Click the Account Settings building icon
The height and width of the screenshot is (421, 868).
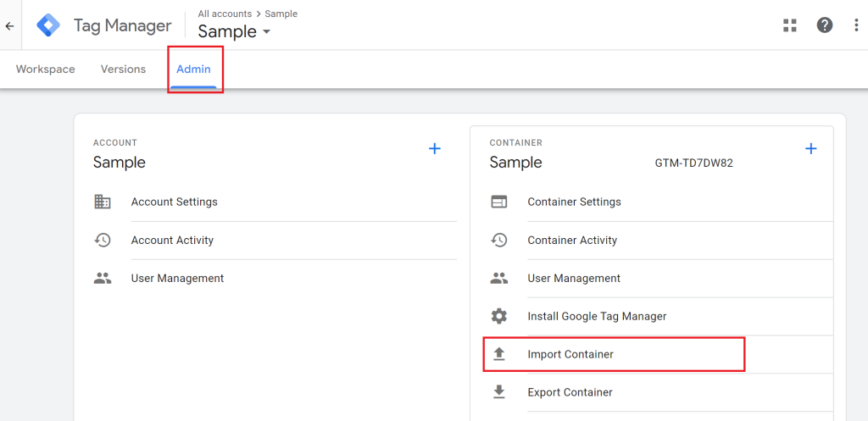coord(103,202)
